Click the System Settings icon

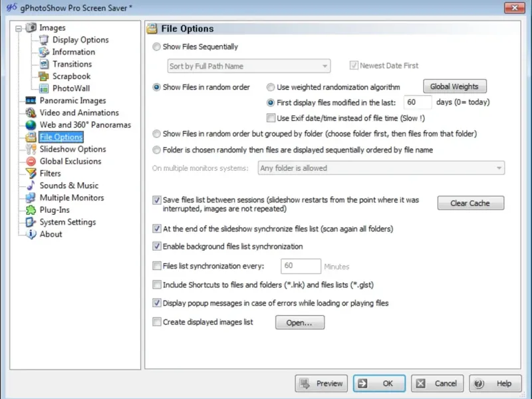31,222
